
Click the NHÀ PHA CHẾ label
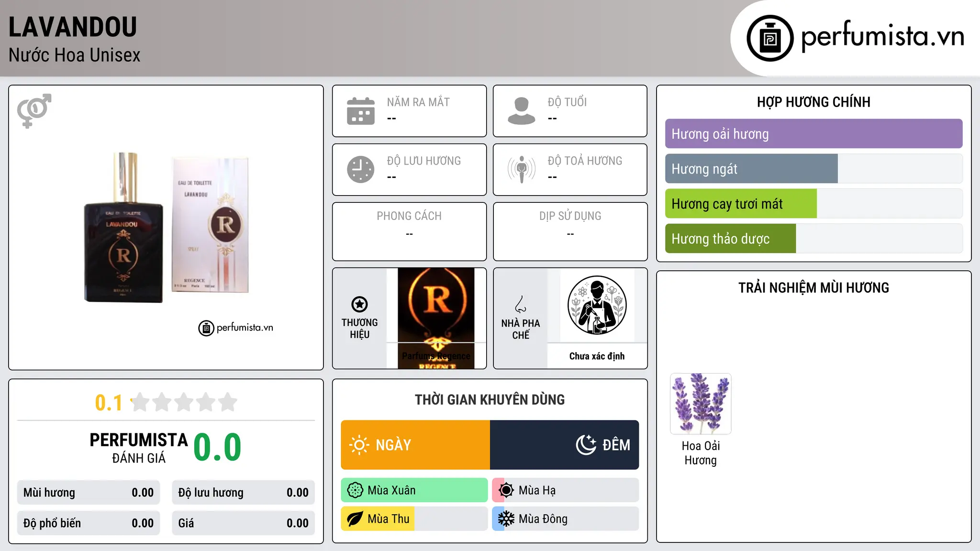521,329
